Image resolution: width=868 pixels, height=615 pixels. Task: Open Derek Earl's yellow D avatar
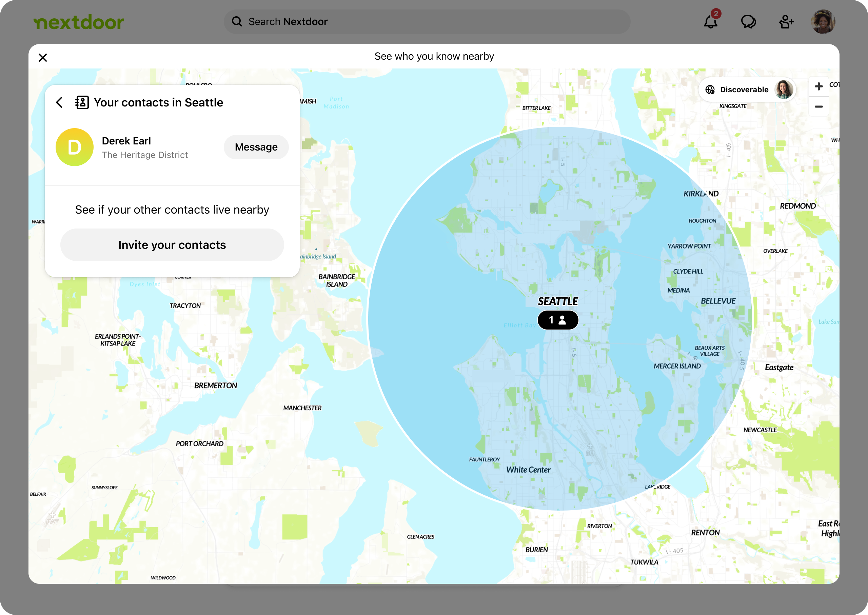(x=75, y=147)
